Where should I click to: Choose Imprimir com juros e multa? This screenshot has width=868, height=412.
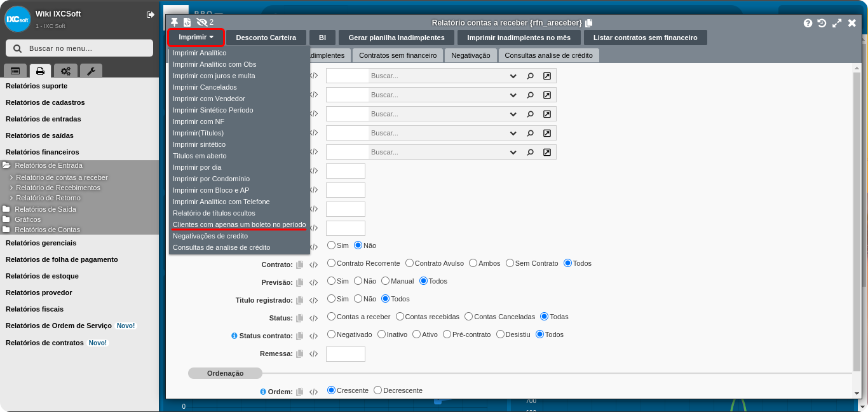pos(214,76)
